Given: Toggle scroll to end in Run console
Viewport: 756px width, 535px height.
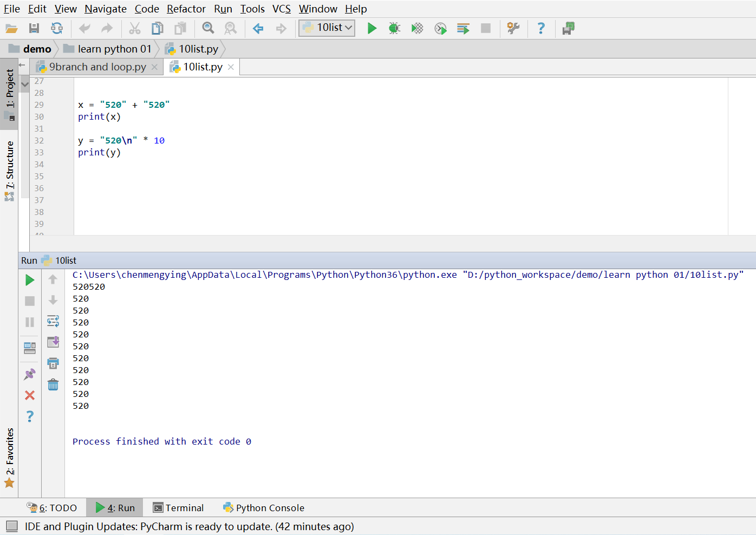Looking at the screenshot, I should tap(53, 342).
